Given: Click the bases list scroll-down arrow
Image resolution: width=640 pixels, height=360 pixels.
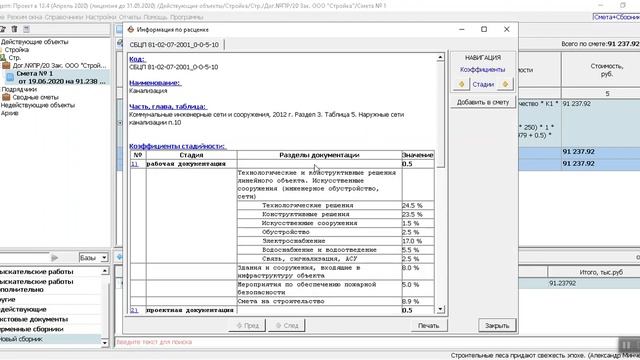Looking at the screenshot, I should [104, 343].
